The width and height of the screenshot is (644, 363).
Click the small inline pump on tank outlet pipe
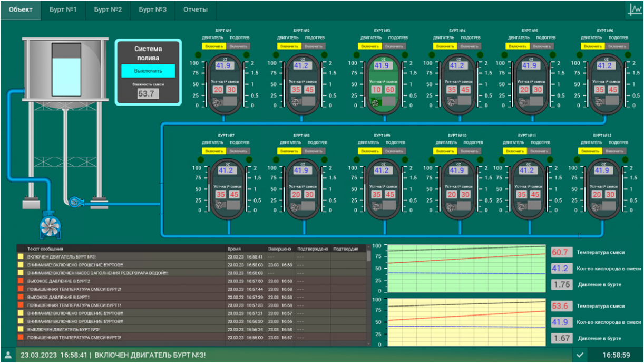(74, 202)
